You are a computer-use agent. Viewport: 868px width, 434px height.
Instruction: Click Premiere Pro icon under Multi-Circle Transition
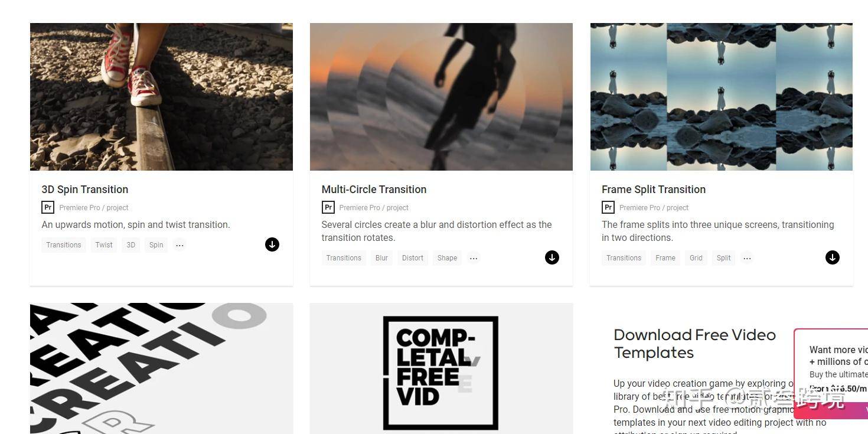click(x=328, y=207)
